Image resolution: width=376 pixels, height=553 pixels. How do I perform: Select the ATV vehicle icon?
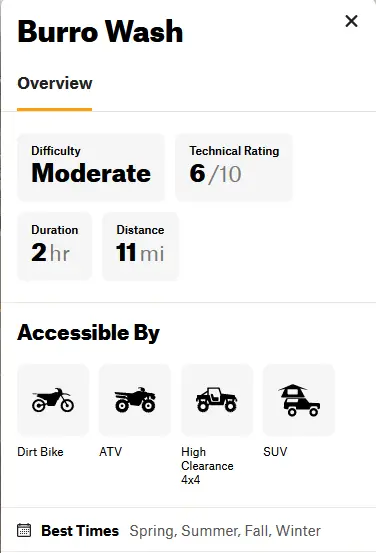click(x=135, y=400)
